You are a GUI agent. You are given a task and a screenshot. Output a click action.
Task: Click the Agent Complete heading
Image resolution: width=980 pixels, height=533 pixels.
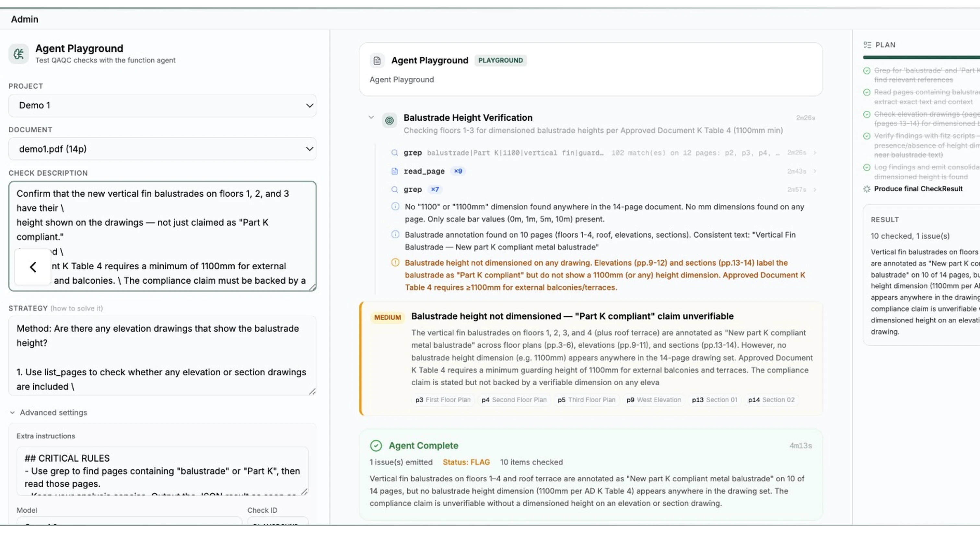pos(423,446)
